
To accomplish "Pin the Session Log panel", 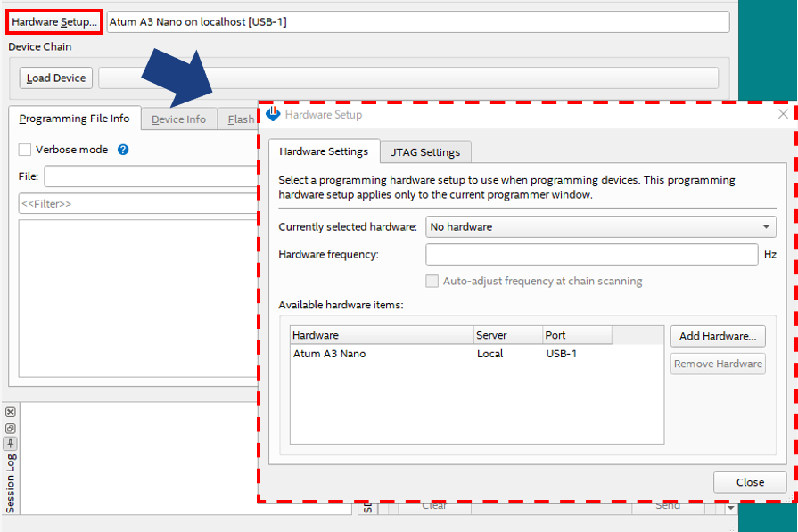I will click(10, 443).
